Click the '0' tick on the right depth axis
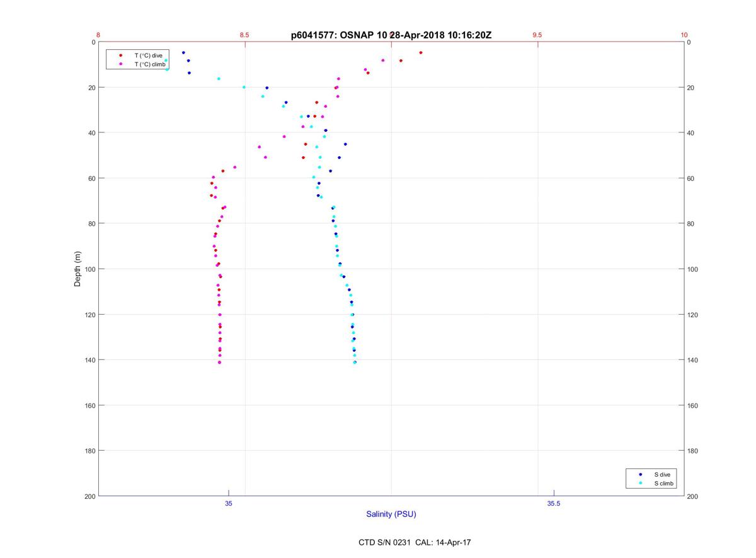 click(689, 42)
